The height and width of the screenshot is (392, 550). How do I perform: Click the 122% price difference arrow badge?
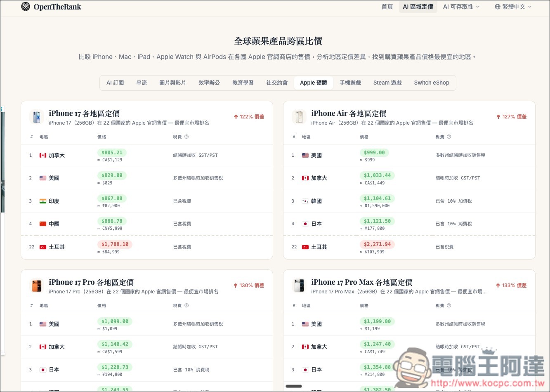click(x=249, y=117)
